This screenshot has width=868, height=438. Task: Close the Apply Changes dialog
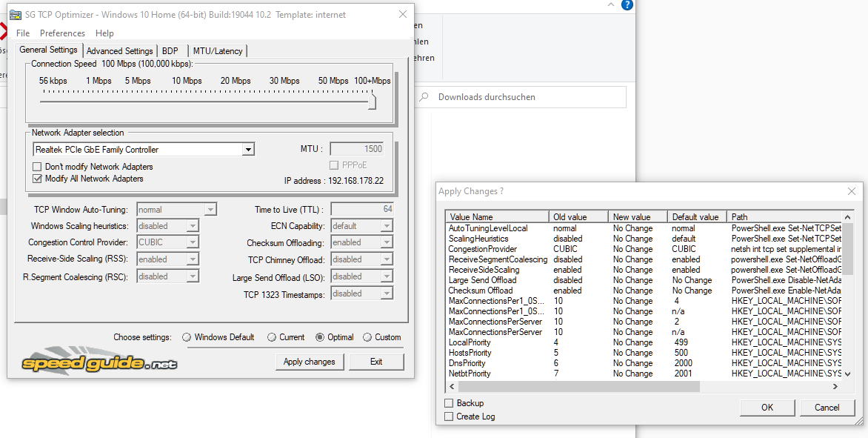(x=852, y=191)
